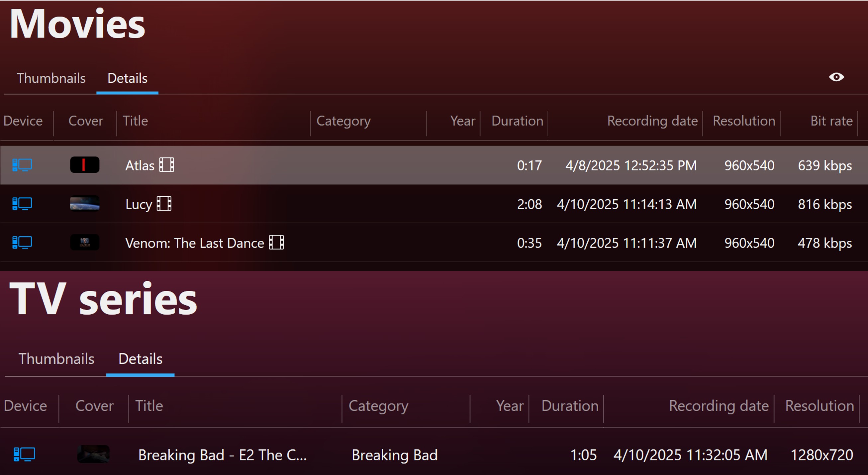This screenshot has height=475, width=868.
Task: Click the film strip icon beside Atlas
Action: [x=167, y=165]
